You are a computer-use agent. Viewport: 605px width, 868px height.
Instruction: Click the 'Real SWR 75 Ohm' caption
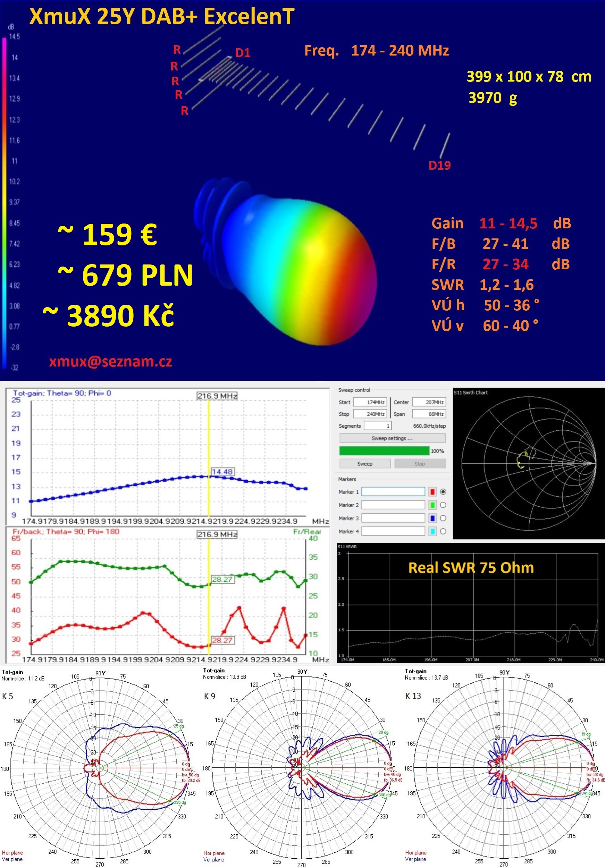pyautogui.click(x=471, y=567)
